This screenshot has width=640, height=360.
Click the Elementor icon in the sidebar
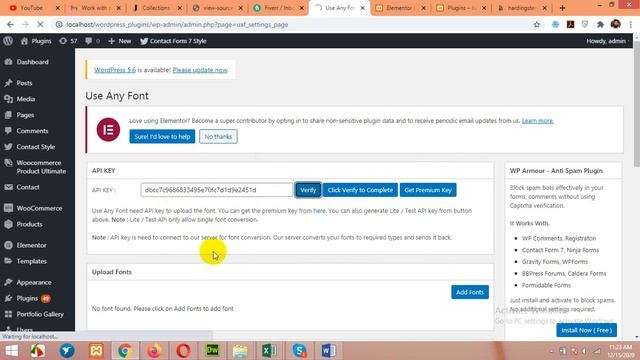pyautogui.click(x=8, y=245)
